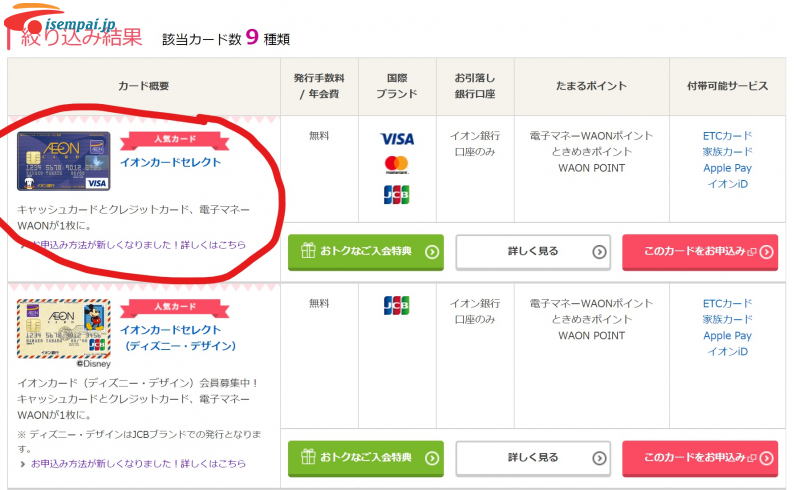Click the Mastercard logo in first row
Viewport: 800px width, 490px height.
pyautogui.click(x=396, y=165)
